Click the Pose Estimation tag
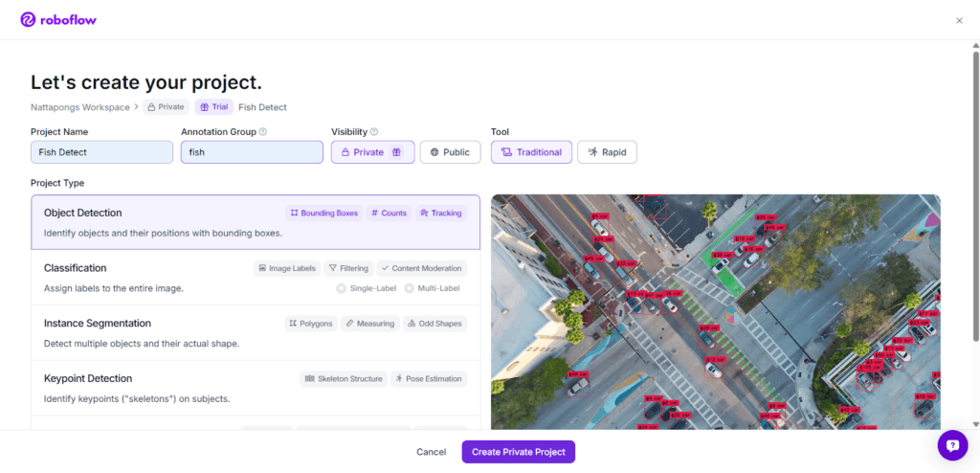Viewport: 980px width, 473px height. (x=429, y=379)
